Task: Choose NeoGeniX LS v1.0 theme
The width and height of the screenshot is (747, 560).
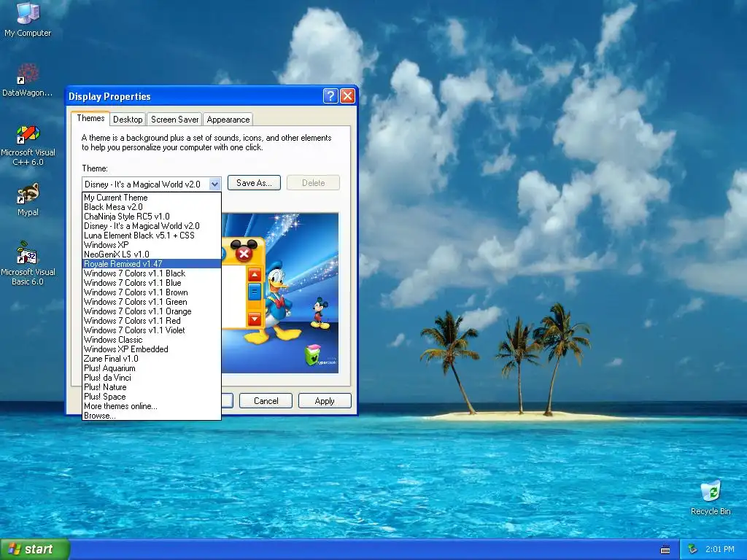Action: (152, 254)
